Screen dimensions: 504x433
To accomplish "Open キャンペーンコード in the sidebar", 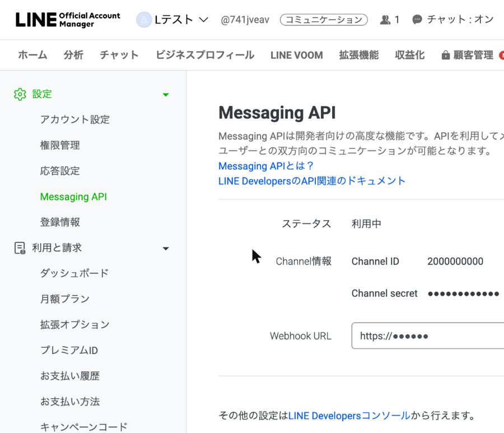I will [x=84, y=427].
